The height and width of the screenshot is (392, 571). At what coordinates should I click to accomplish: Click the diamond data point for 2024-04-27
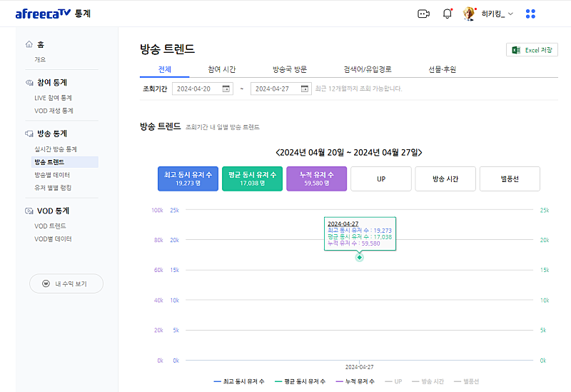click(360, 257)
